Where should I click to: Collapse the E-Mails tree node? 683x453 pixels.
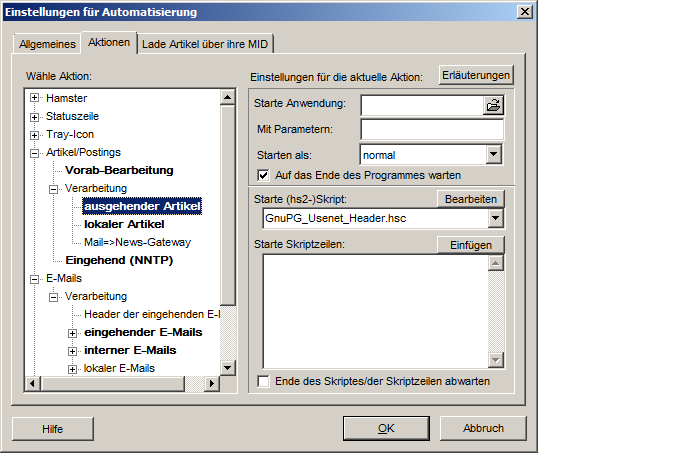(35, 278)
